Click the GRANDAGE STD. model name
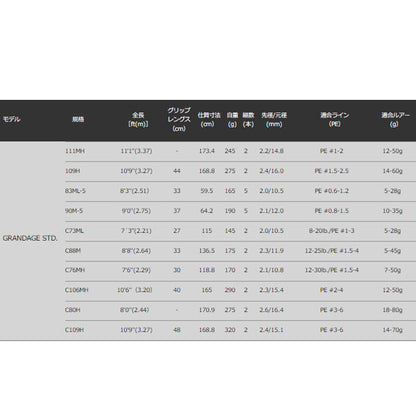Screen dimensions: 416x416 click(x=30, y=238)
